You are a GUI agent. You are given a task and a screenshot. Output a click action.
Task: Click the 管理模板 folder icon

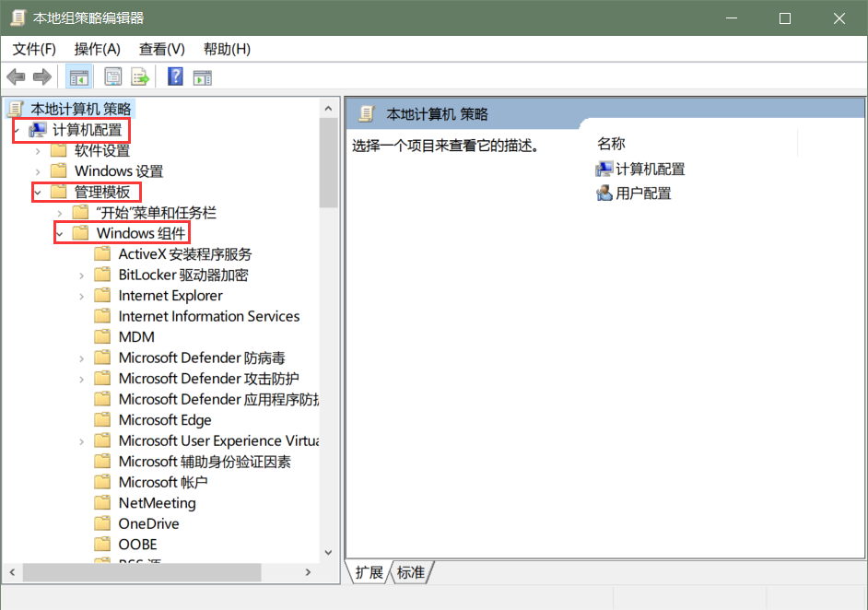pos(59,192)
